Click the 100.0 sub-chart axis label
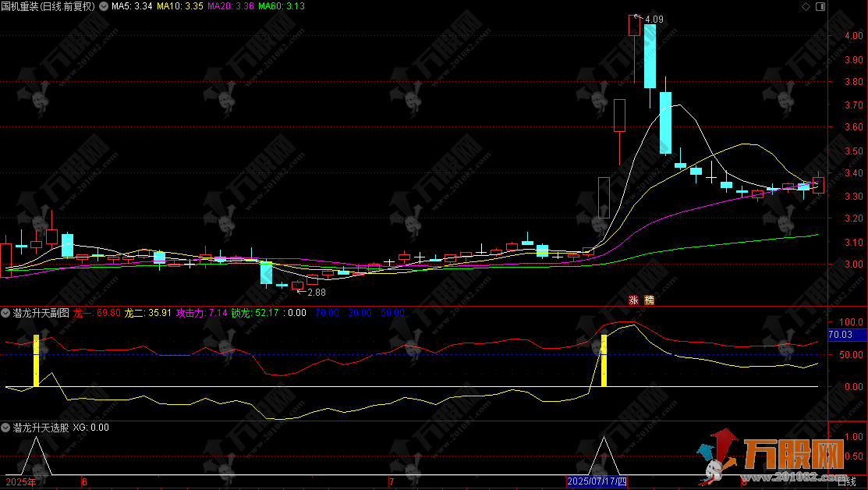Viewport: 868px width, 490px height. click(x=851, y=321)
